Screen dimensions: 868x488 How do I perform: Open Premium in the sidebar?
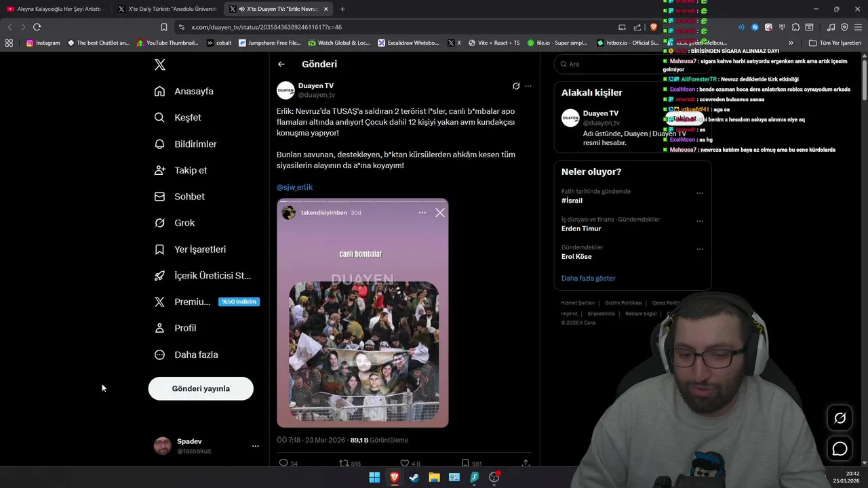(183, 302)
